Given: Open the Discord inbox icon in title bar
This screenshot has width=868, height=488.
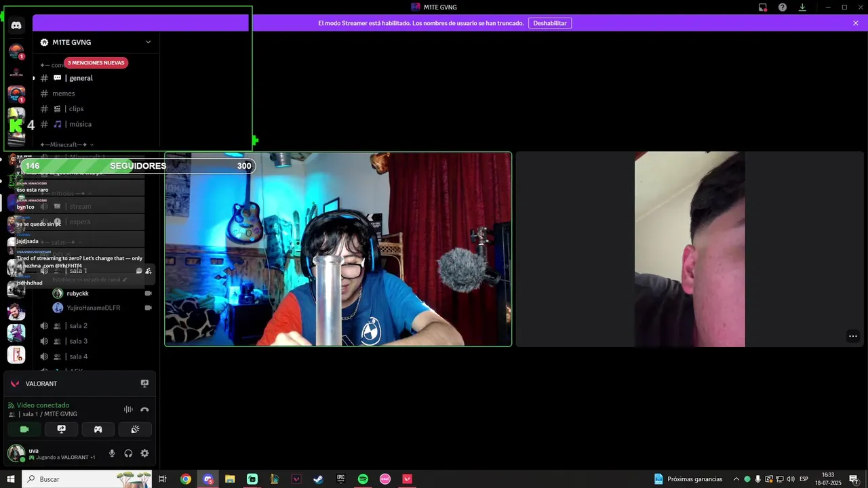Looking at the screenshot, I should tap(763, 7).
